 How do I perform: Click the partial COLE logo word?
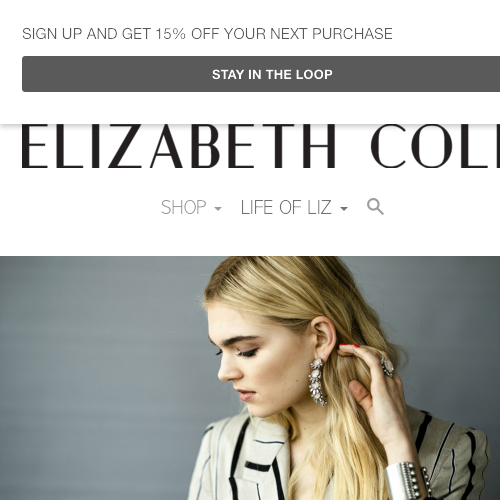pyautogui.click(x=435, y=146)
